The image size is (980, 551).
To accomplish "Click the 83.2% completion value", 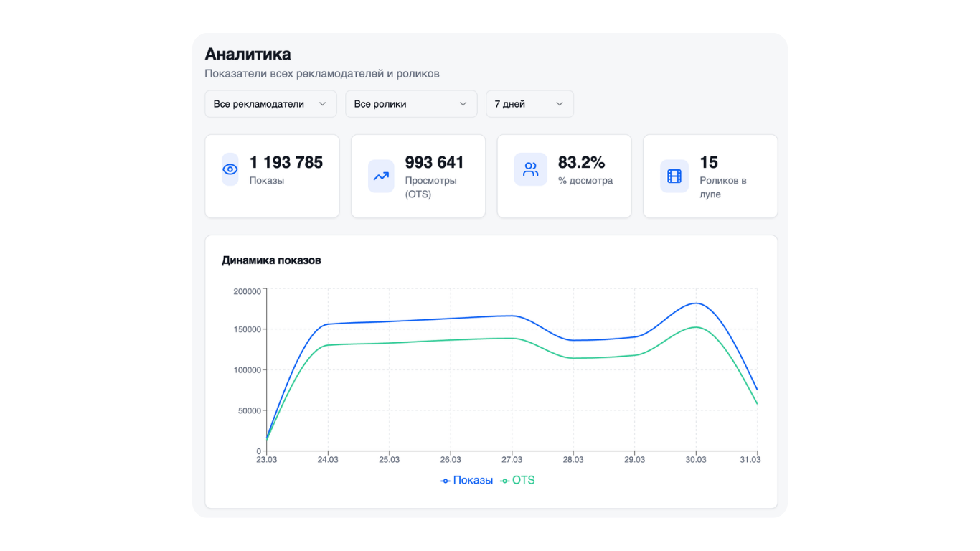I will click(x=582, y=162).
